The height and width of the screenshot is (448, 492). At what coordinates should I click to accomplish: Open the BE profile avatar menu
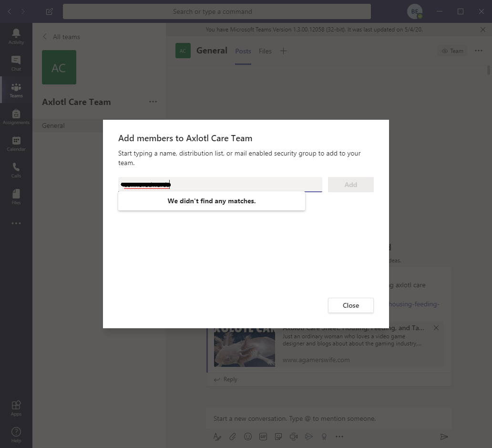tap(415, 11)
